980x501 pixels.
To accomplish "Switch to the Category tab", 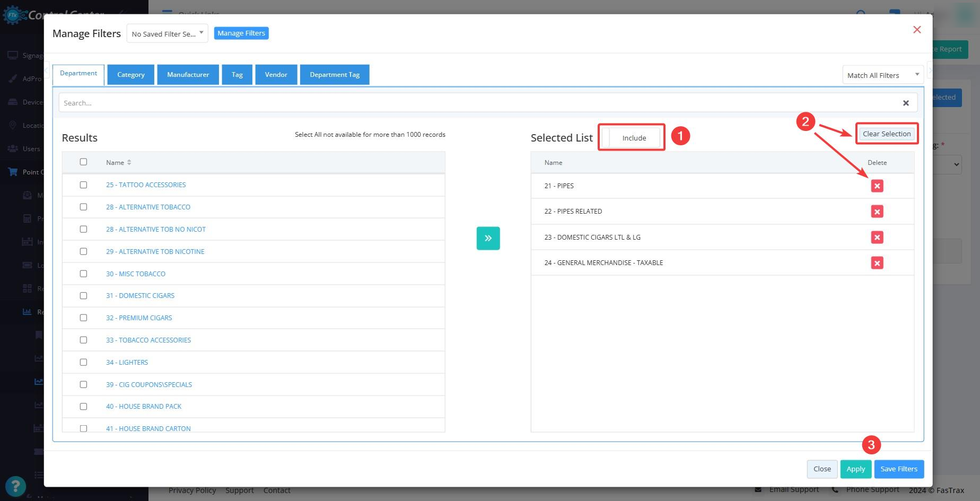I will [130, 75].
